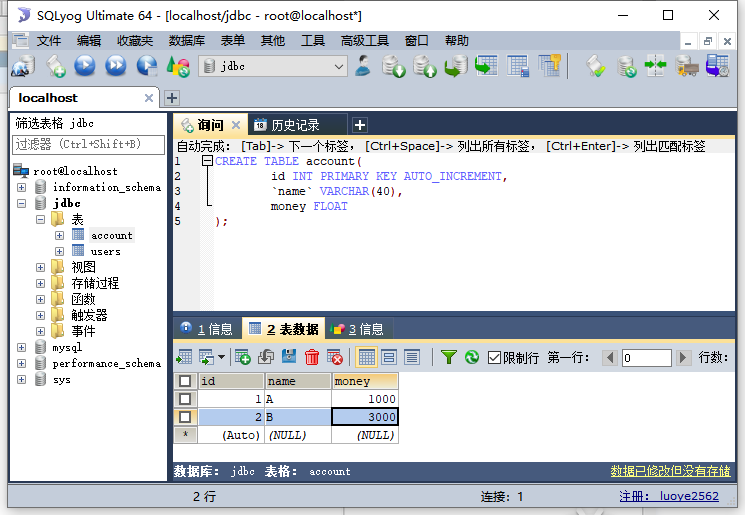Screen dimensions: 745x515
Task: Add new query tab plus button
Action: coord(360,125)
